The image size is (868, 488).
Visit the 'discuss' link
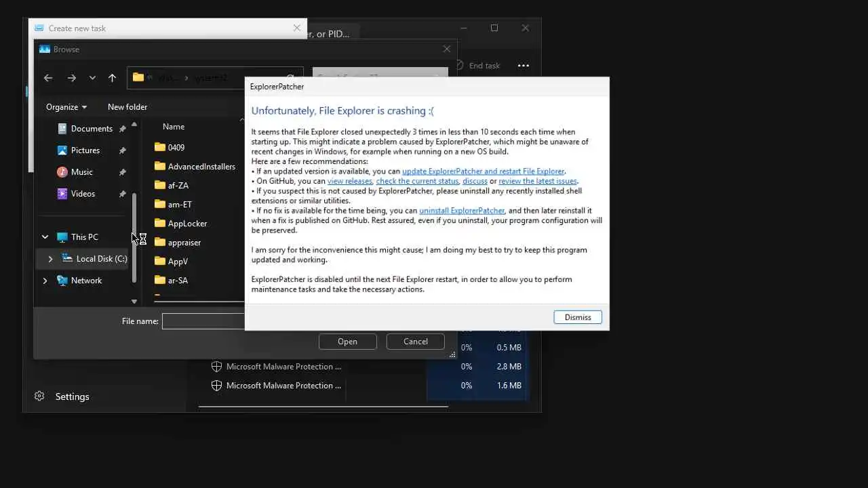[475, 181]
